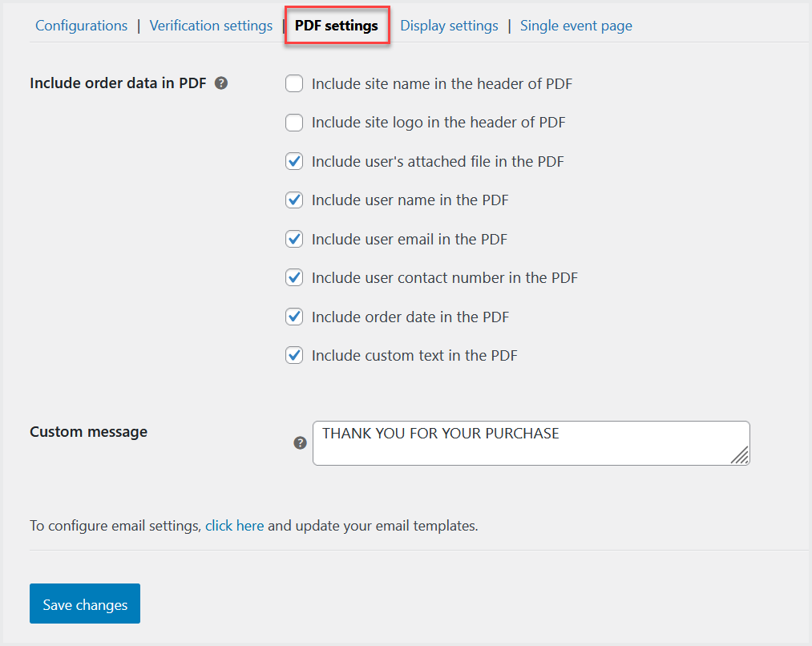Uncheck Include user name in PDF
The width and height of the screenshot is (812, 646).
tap(294, 200)
